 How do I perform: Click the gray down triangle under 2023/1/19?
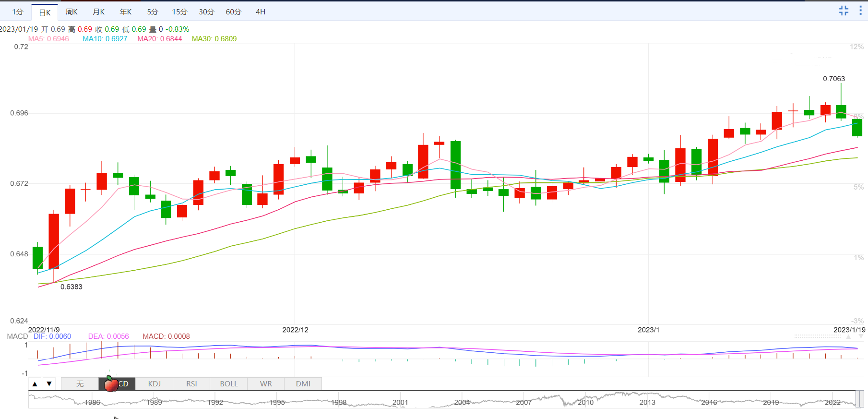tap(862, 337)
